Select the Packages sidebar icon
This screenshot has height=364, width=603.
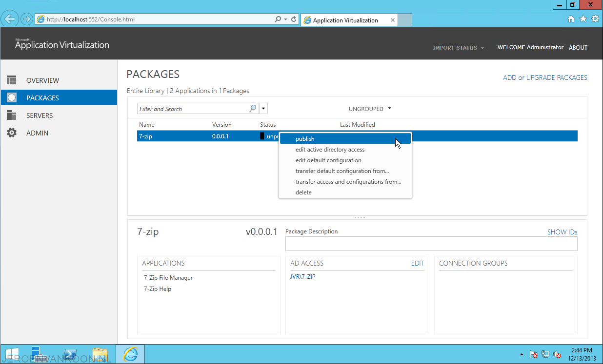click(x=12, y=98)
